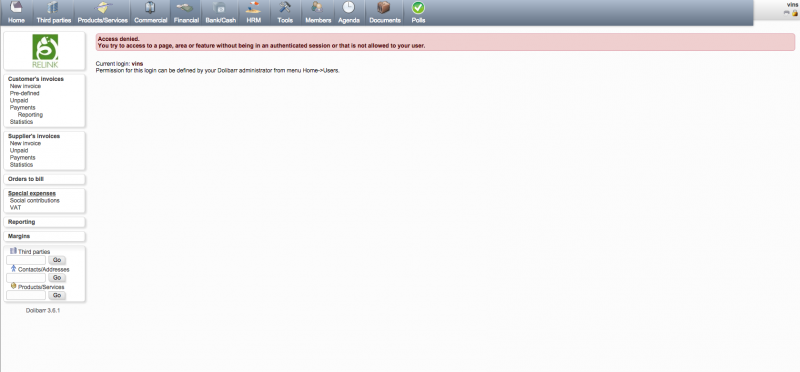800x372 pixels.
Task: Open Payments under Customer's invoices
Action: click(22, 108)
